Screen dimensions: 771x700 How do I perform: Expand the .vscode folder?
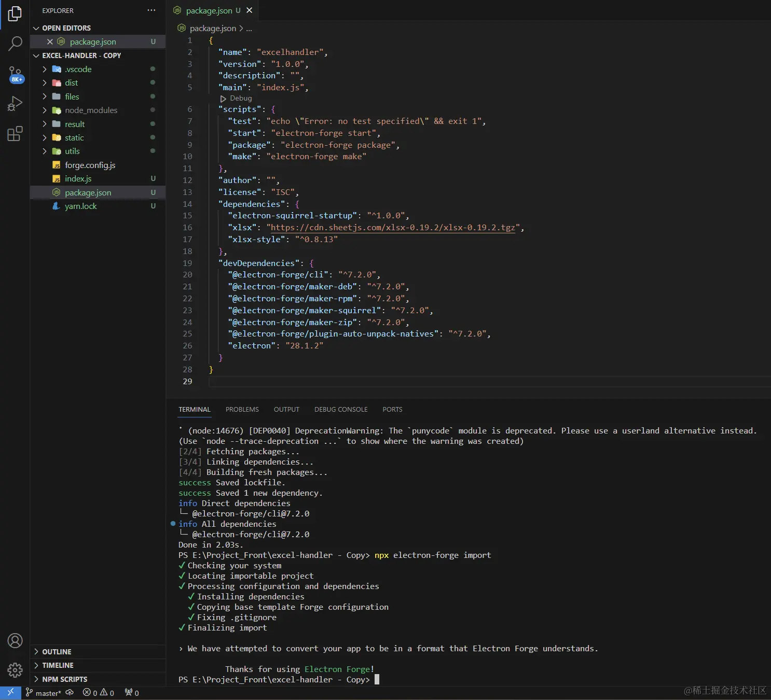[98, 69]
